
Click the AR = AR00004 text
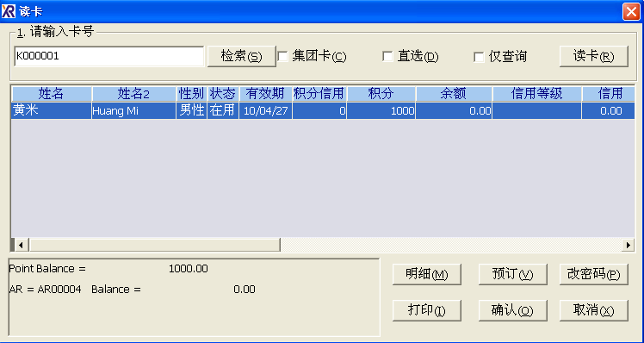tap(45, 290)
